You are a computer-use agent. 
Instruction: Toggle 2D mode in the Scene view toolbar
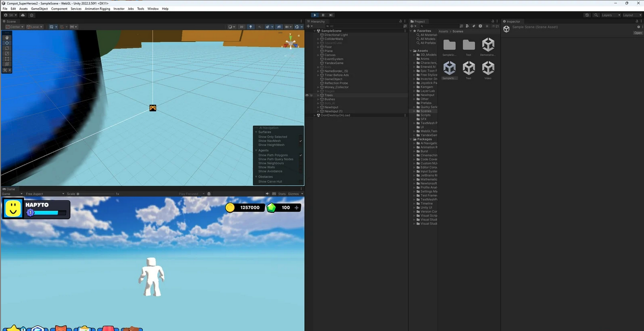click(x=241, y=26)
